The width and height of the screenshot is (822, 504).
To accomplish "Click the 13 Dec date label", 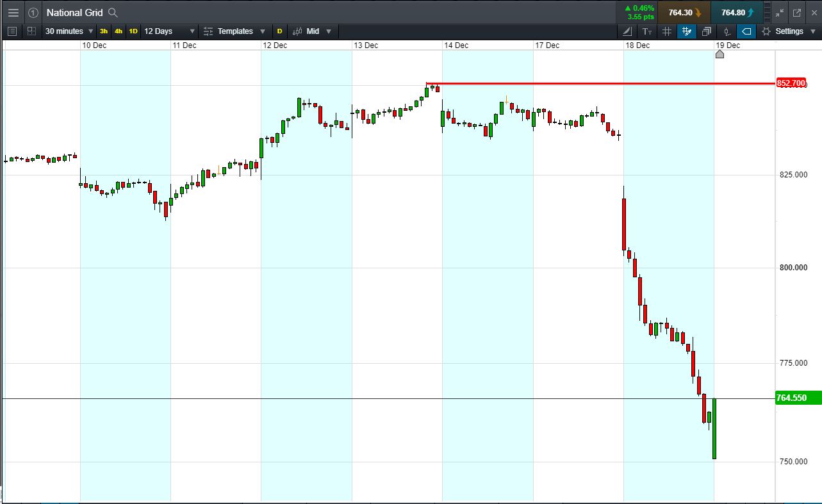I will [366, 45].
